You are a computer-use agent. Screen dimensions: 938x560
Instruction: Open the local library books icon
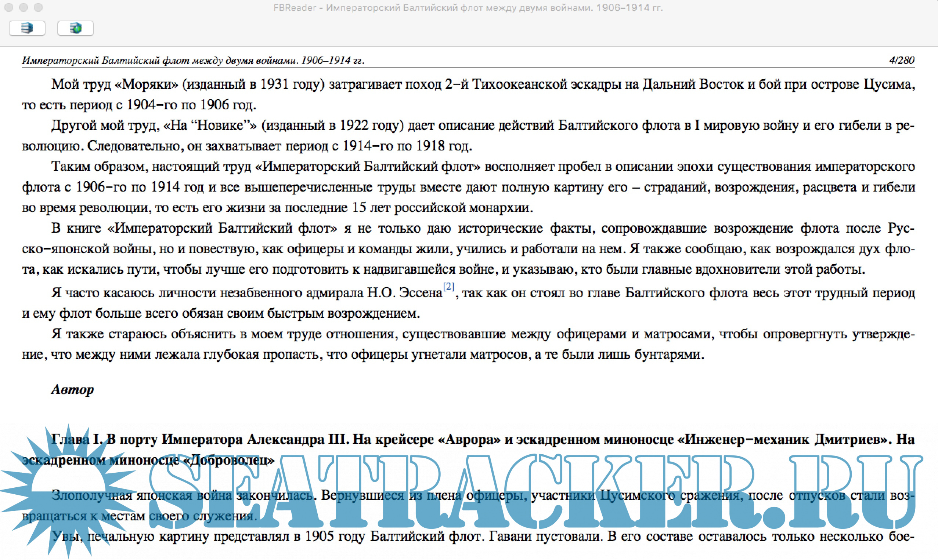coord(27,28)
